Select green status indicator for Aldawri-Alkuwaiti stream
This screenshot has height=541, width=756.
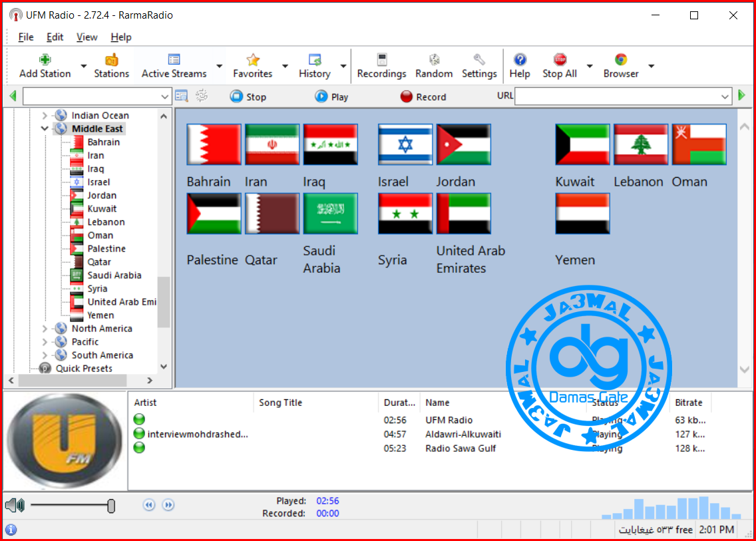139,433
